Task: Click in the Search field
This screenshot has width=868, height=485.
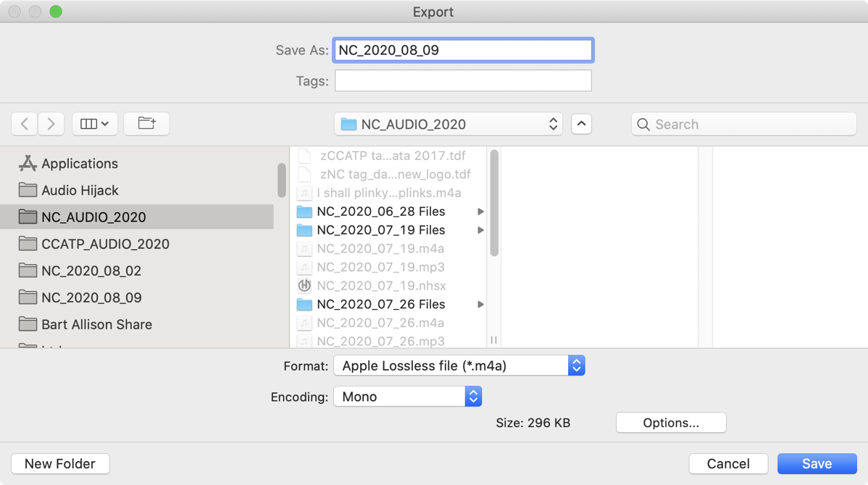Action: [x=750, y=125]
